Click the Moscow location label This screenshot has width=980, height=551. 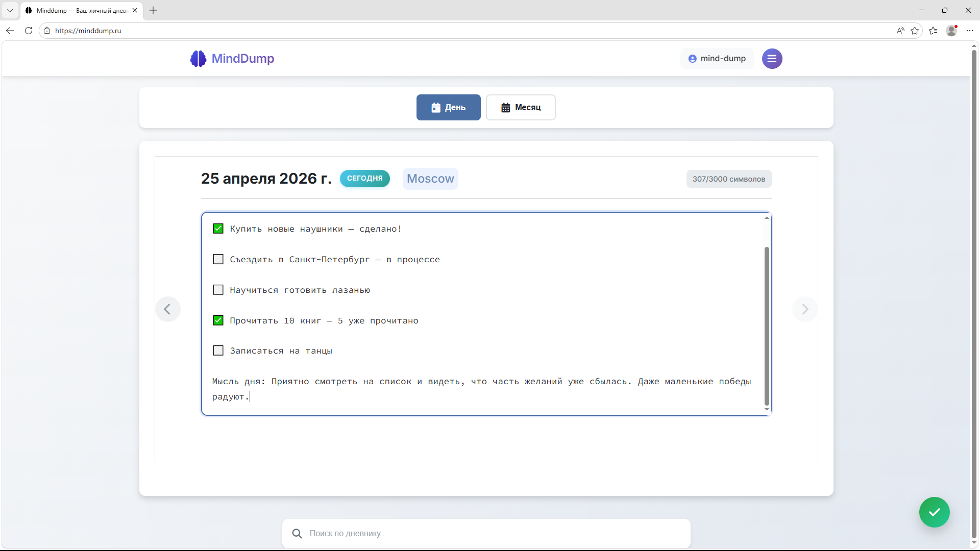pos(430,179)
